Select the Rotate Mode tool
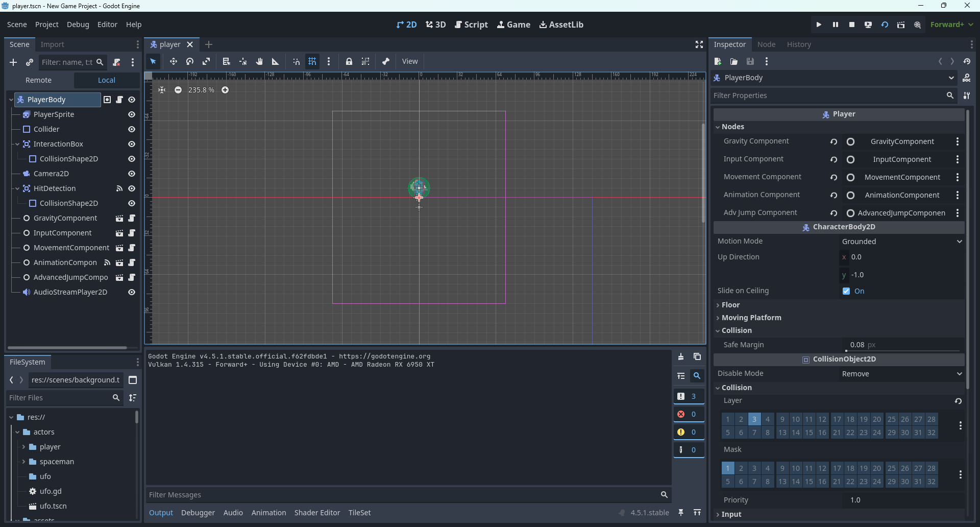Image resolution: width=980 pixels, height=527 pixels. pyautogui.click(x=190, y=61)
